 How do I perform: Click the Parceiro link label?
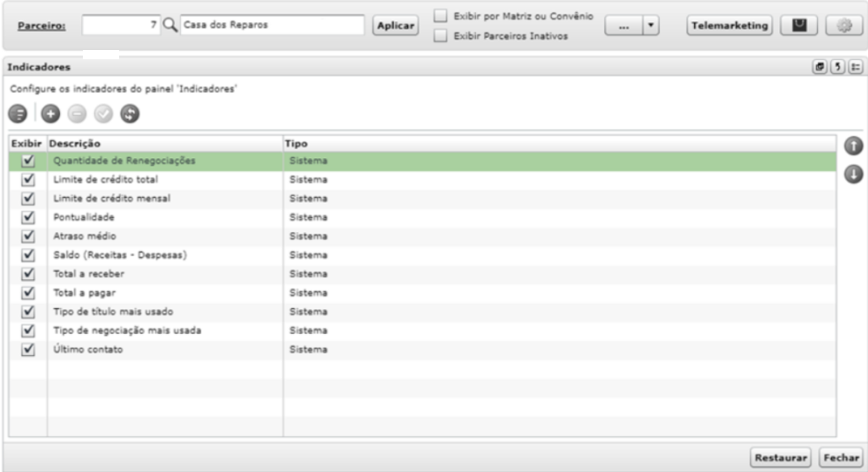coord(41,26)
